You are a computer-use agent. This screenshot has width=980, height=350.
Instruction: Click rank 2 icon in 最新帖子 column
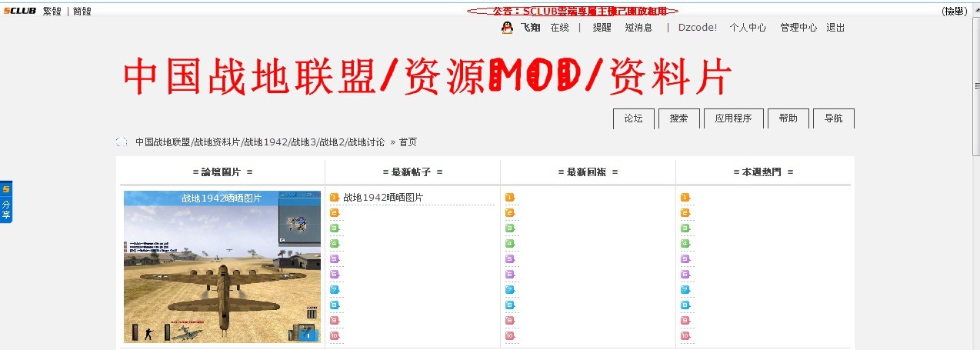click(335, 213)
